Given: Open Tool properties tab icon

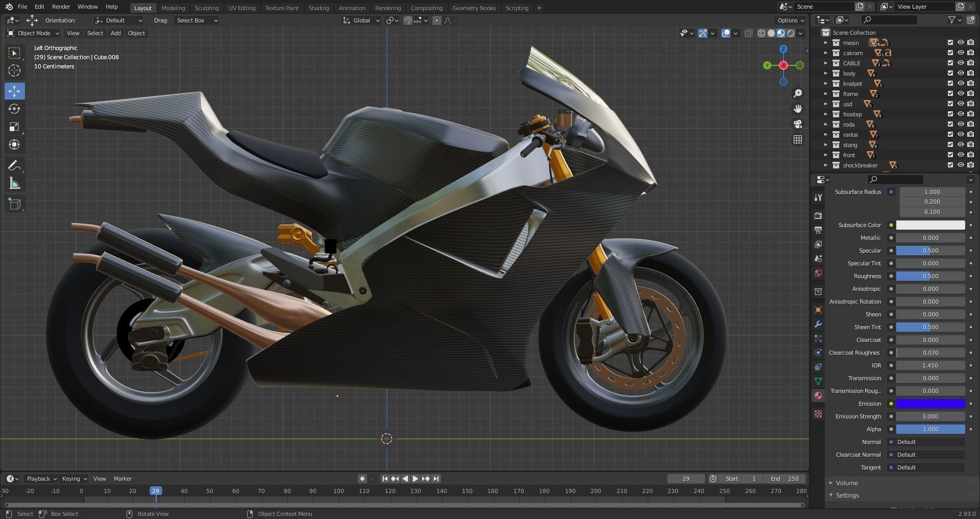Looking at the screenshot, I should tap(818, 197).
